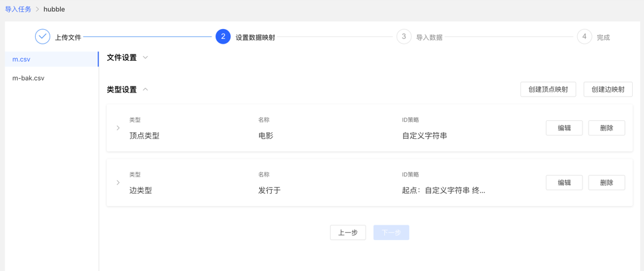
Task: Click step 3 import data circle
Action: pyautogui.click(x=403, y=37)
